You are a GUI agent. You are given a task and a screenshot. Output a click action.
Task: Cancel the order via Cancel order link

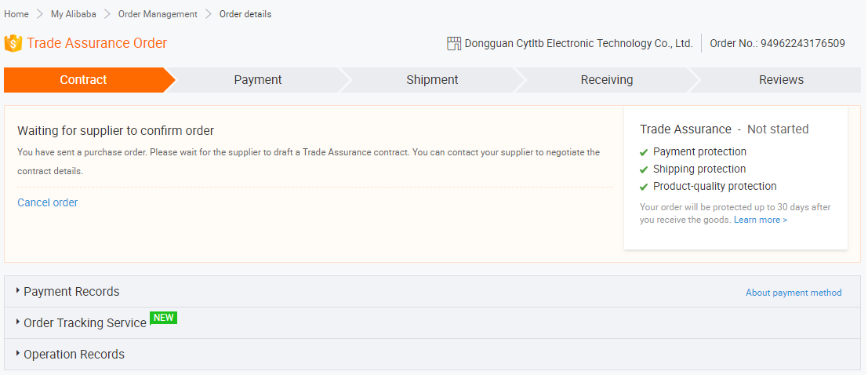click(48, 203)
